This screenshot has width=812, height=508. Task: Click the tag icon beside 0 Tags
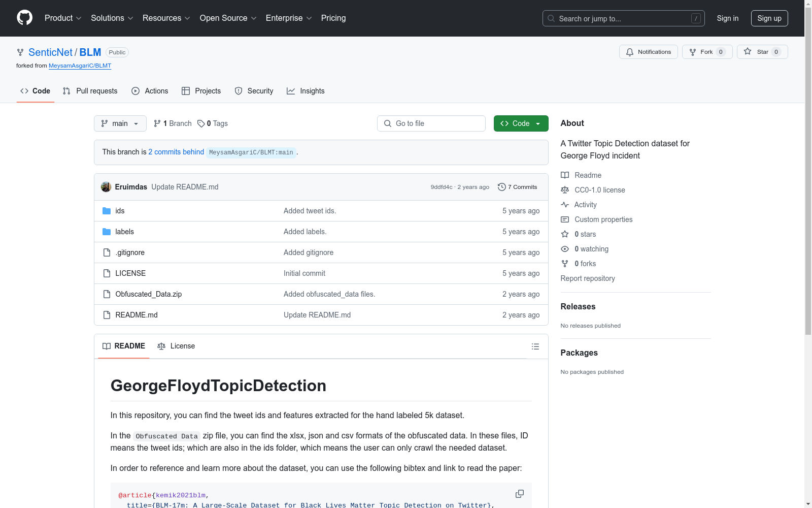click(x=201, y=123)
